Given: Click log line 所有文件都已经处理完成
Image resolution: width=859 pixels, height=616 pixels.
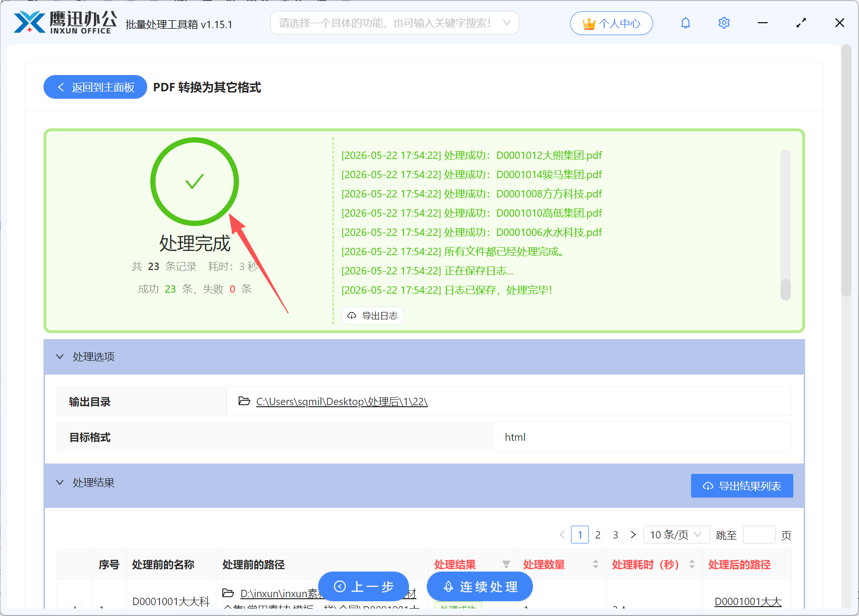Looking at the screenshot, I should pos(453,252).
